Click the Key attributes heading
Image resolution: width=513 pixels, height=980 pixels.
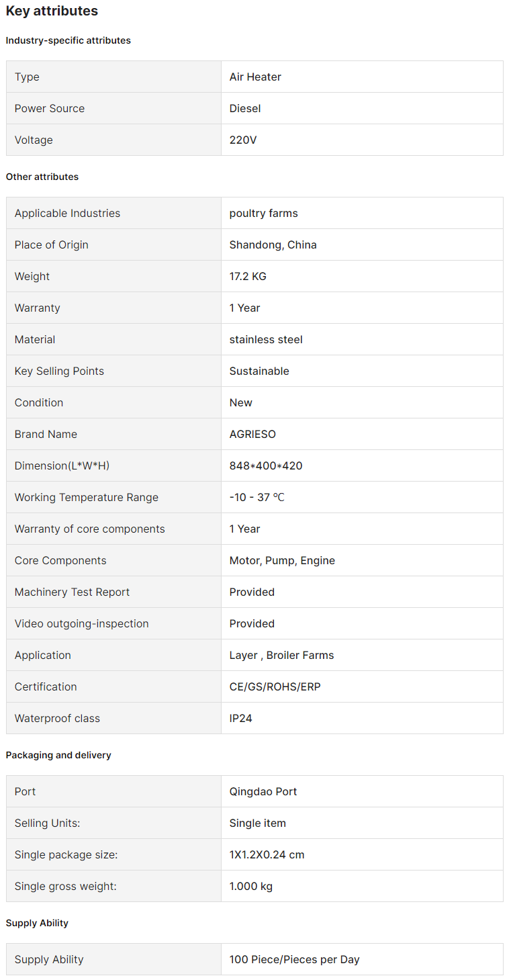point(52,11)
